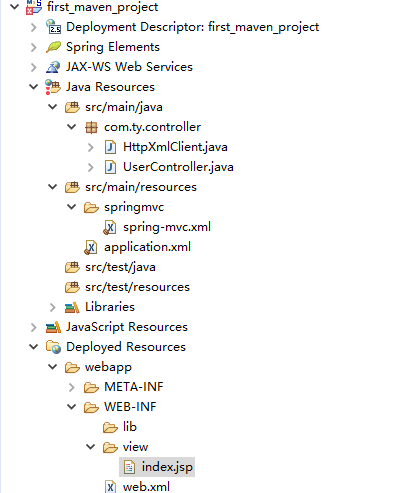417x493 pixels.
Task: Click the index.jsp file icon
Action: pos(129,467)
